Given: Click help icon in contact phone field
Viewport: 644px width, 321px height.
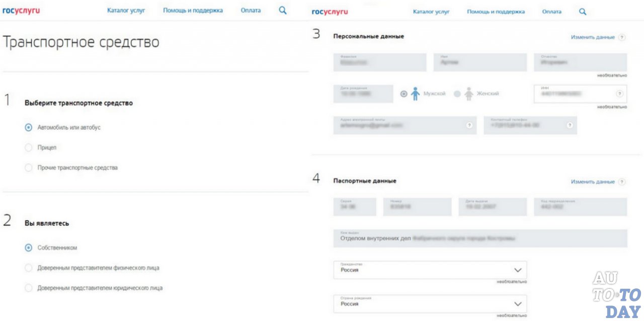Looking at the screenshot, I should click(570, 126).
